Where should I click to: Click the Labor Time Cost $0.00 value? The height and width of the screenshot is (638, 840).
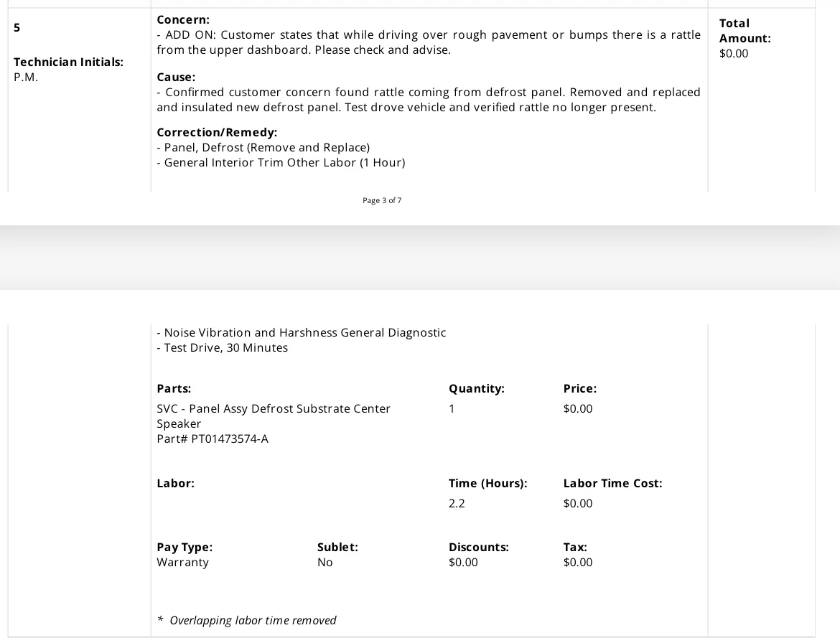(577, 504)
